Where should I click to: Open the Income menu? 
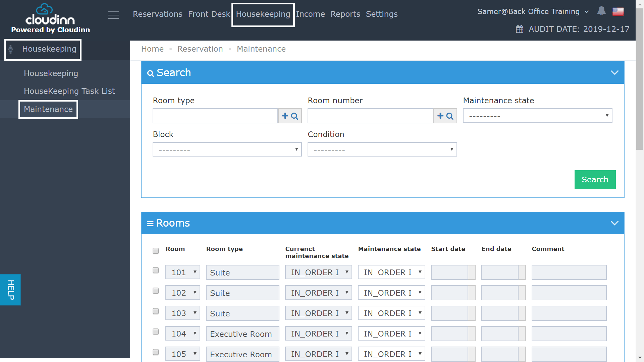point(310,14)
